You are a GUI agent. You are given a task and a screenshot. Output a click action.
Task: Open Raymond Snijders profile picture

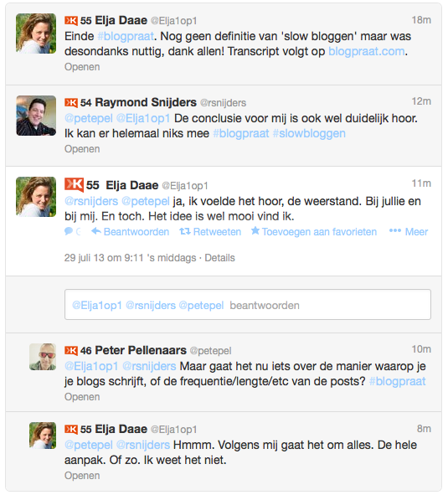tap(36, 116)
